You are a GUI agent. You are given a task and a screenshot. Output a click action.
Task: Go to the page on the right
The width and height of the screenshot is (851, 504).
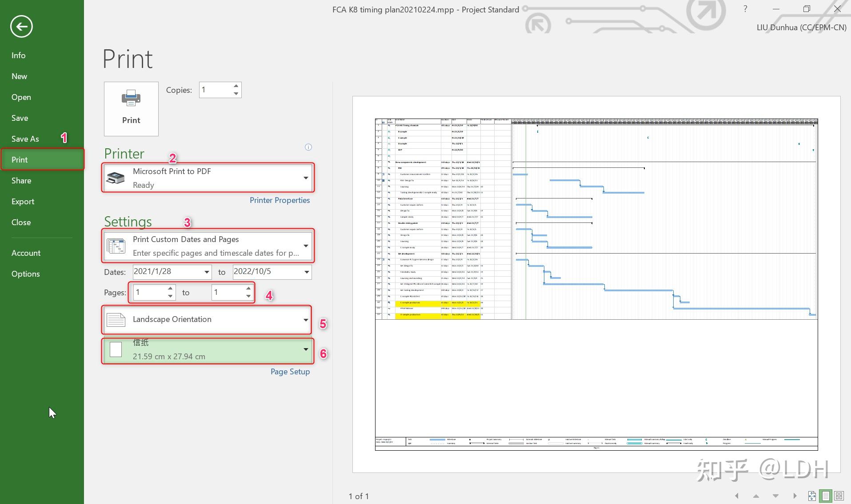point(795,496)
